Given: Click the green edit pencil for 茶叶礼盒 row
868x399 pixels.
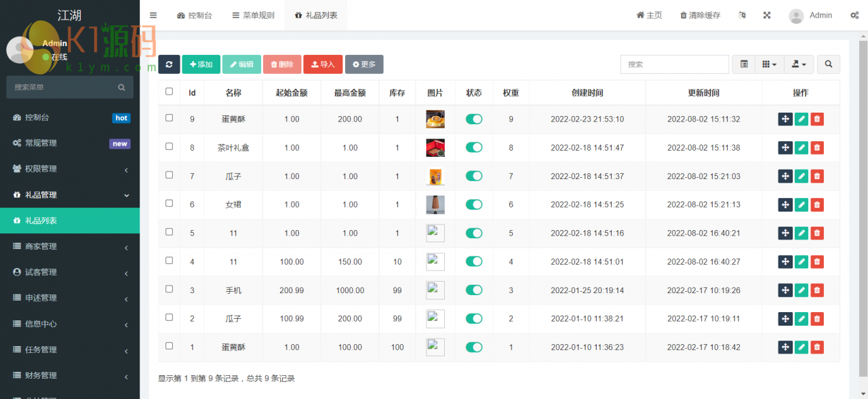Looking at the screenshot, I should coord(802,148).
